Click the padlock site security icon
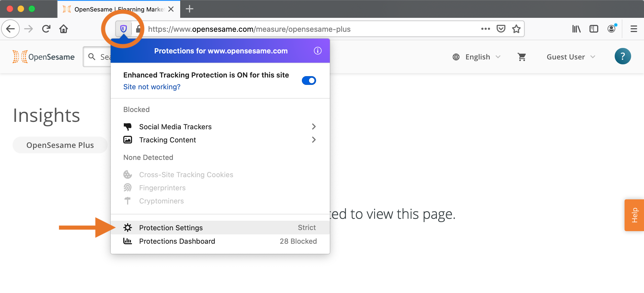 (139, 29)
